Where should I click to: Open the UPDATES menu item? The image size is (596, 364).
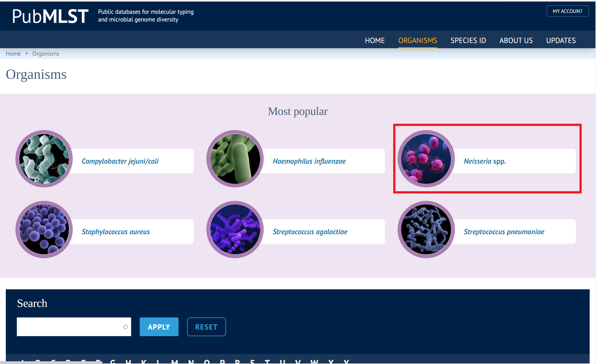point(561,41)
